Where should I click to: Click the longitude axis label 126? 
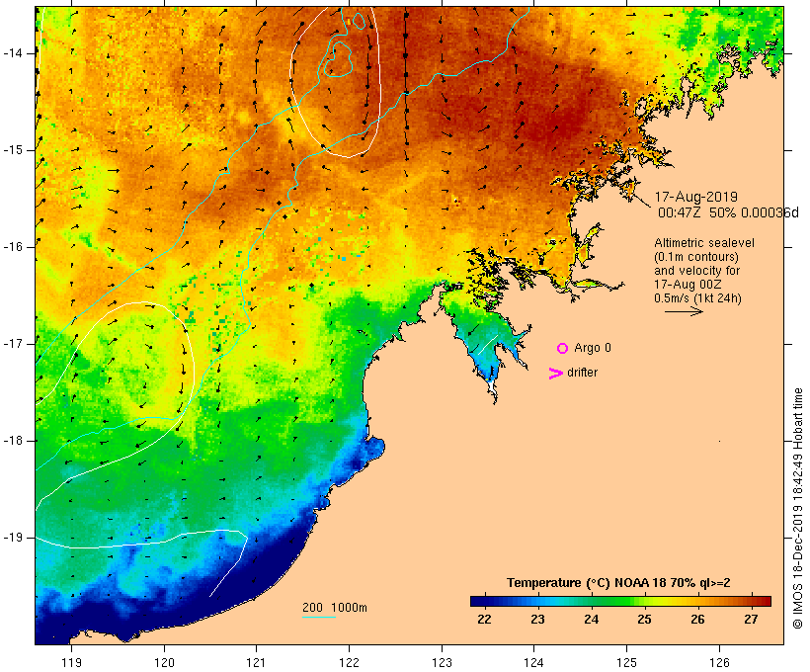[x=719, y=662]
